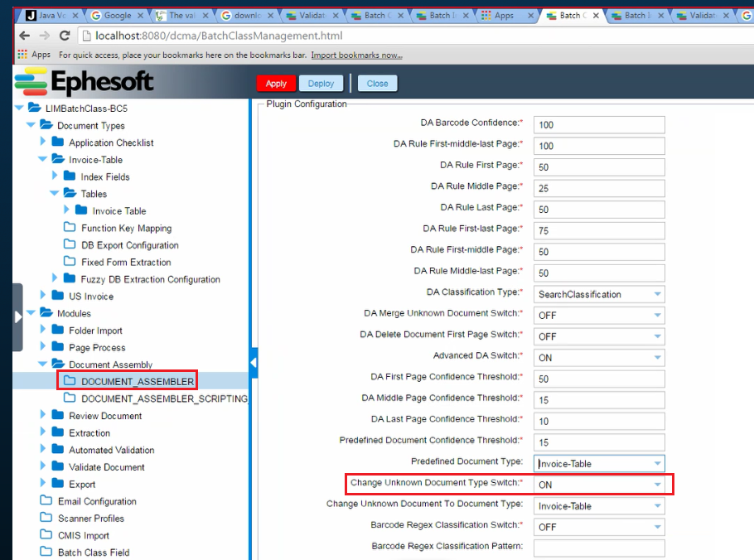Click the Fixed Form Extraction folder icon
This screenshot has height=560, width=754.
tap(70, 261)
